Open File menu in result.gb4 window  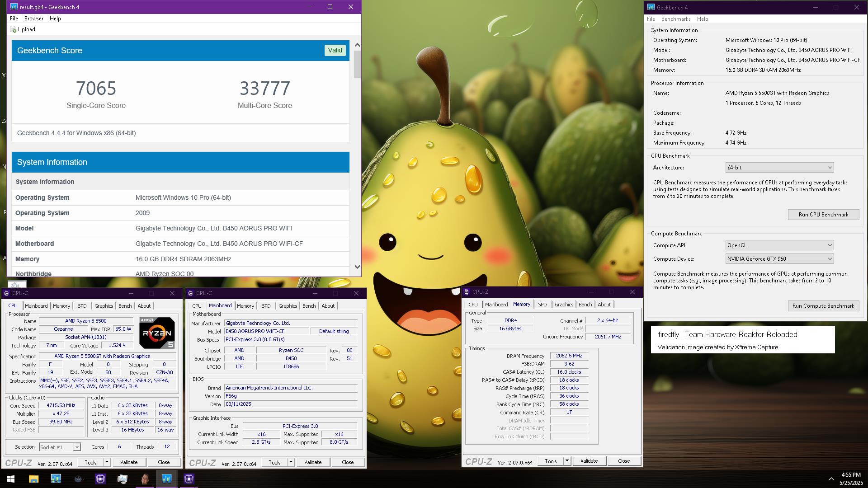click(14, 19)
